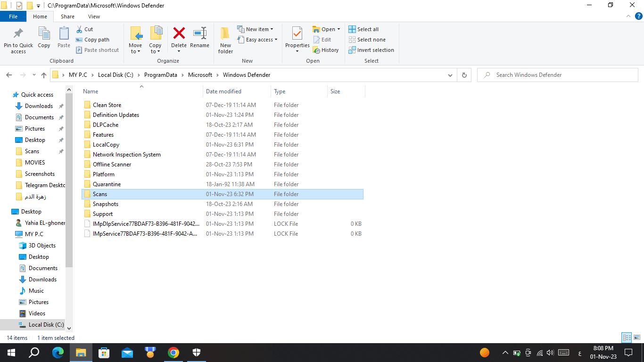The width and height of the screenshot is (644, 362).
Task: Open the Quick Access Toolbar customize dropdown
Action: (38, 6)
